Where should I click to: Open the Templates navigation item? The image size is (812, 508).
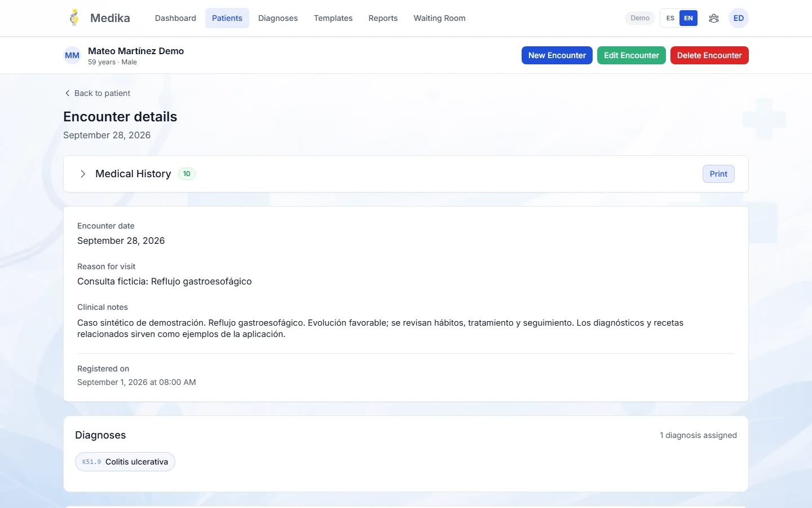tap(333, 18)
